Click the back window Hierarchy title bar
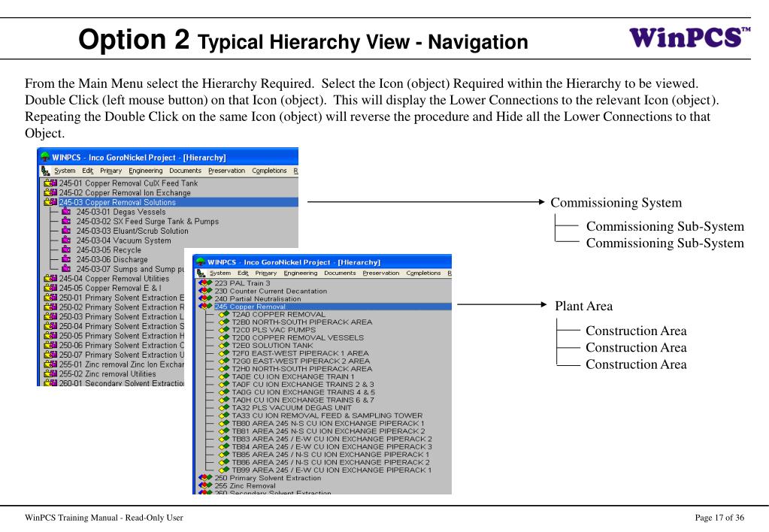 168,157
